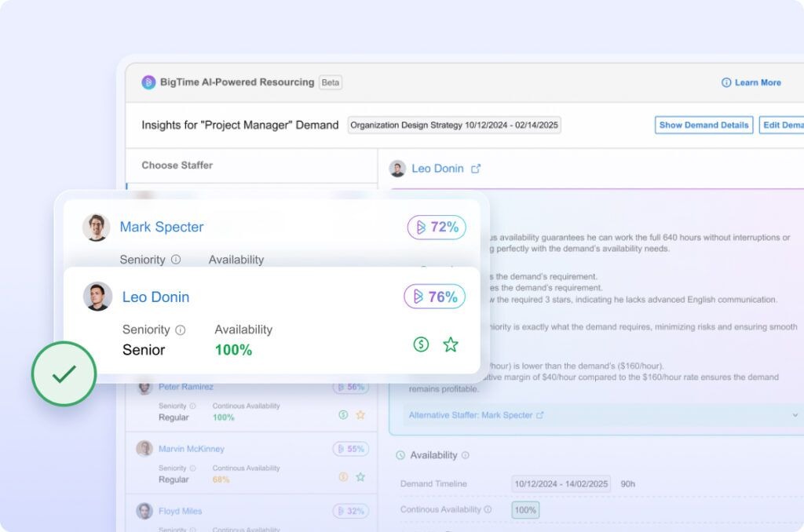Click the green checkmark circle badge
This screenshot has height=532, width=804.
[x=64, y=374]
